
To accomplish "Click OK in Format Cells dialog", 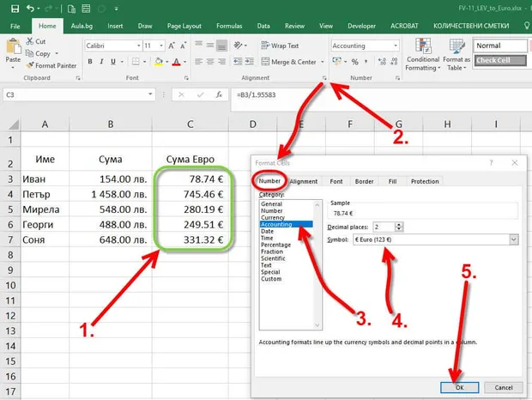I will click(459, 387).
